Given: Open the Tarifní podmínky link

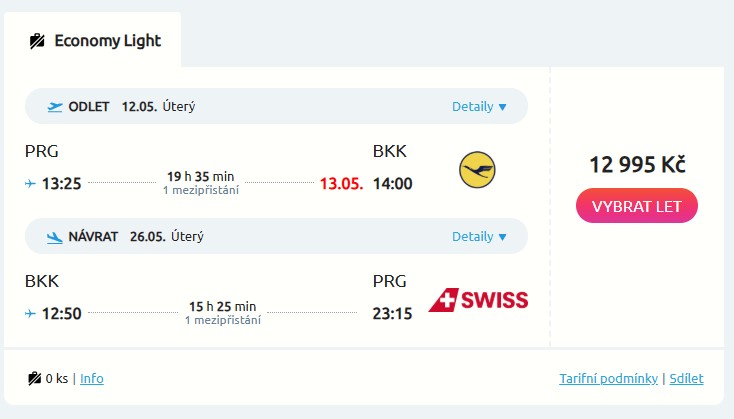Looking at the screenshot, I should point(608,378).
